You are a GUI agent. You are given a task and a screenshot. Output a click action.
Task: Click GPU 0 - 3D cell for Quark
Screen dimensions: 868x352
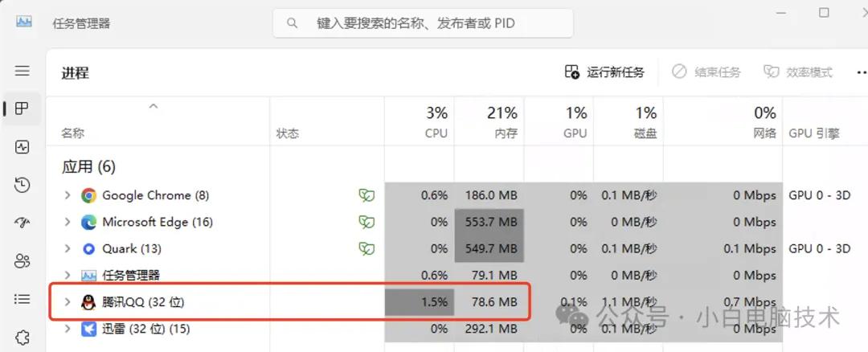click(x=820, y=248)
